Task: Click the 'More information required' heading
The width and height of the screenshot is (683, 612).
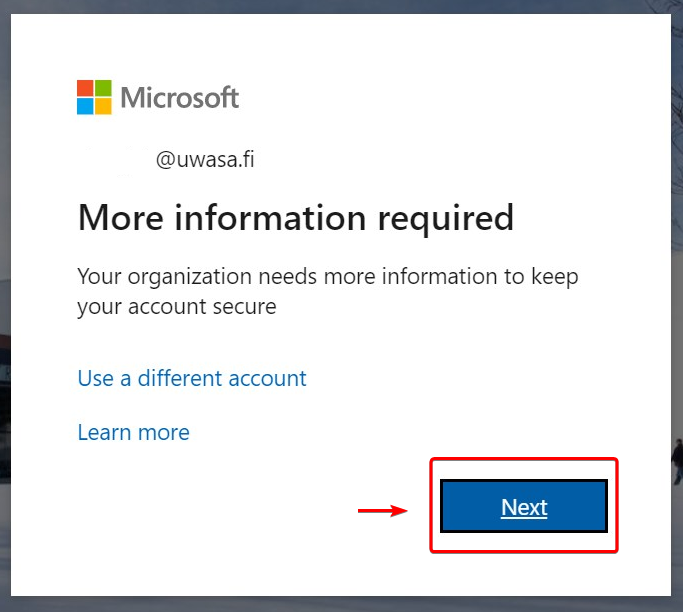Action: 296,218
